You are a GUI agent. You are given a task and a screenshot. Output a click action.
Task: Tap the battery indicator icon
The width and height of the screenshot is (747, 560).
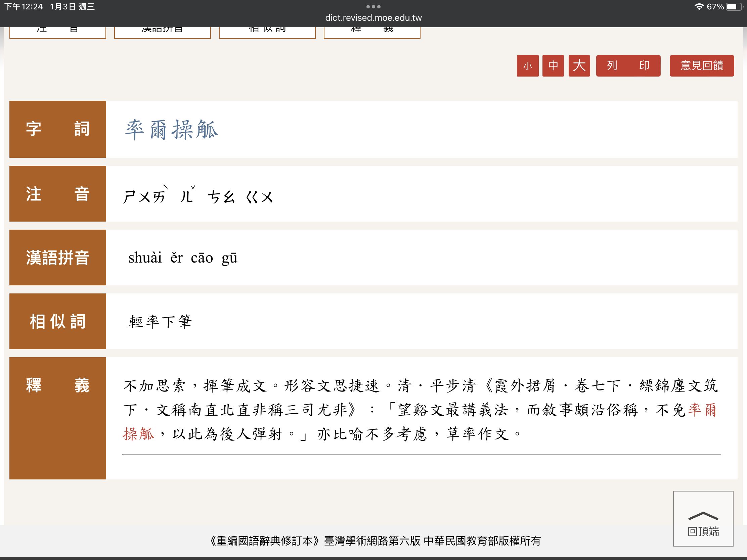(734, 7)
